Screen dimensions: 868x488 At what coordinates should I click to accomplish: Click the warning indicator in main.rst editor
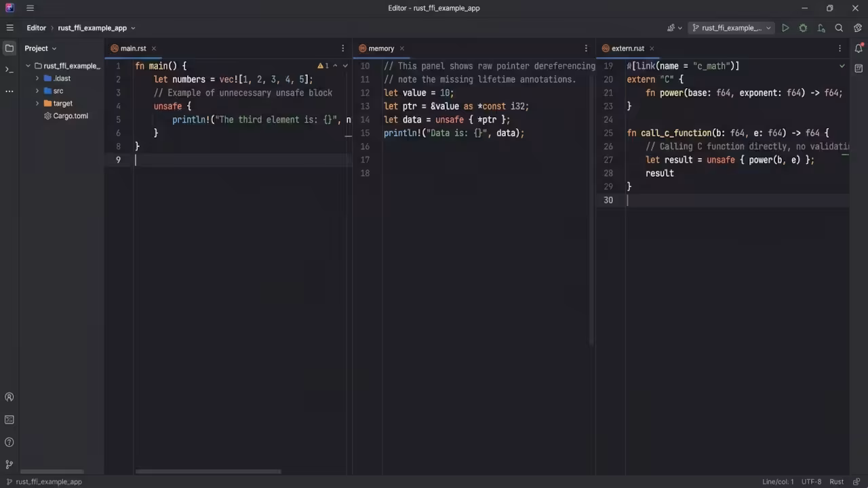tap(323, 66)
